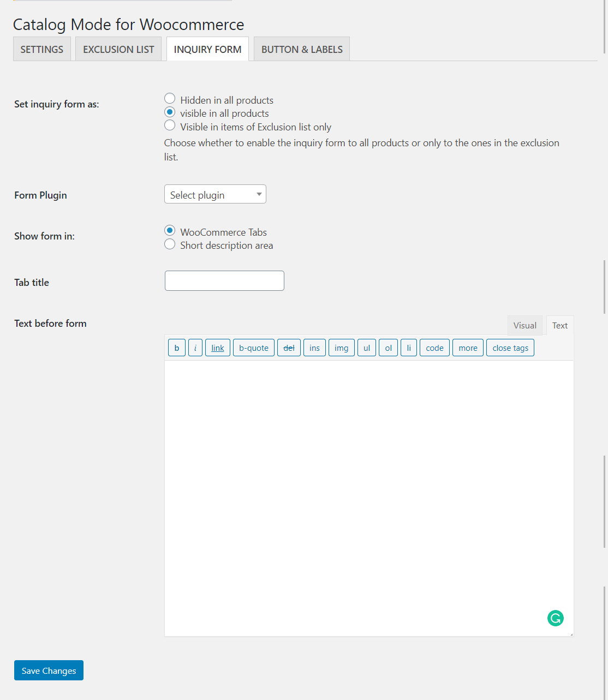The height and width of the screenshot is (700, 608).
Task: Apply bold formatting in the text editor
Action: click(176, 348)
